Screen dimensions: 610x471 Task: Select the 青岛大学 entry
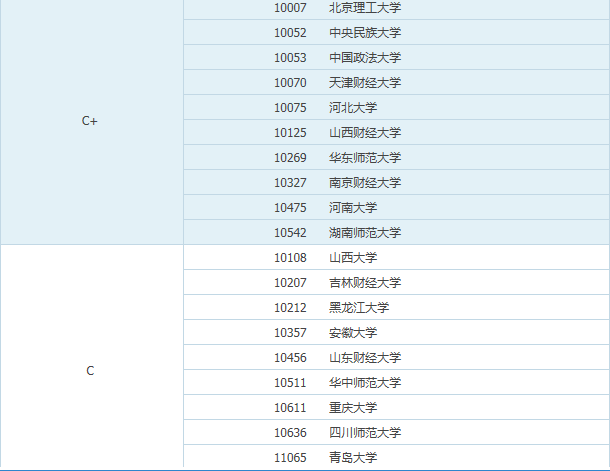[x=353, y=457]
